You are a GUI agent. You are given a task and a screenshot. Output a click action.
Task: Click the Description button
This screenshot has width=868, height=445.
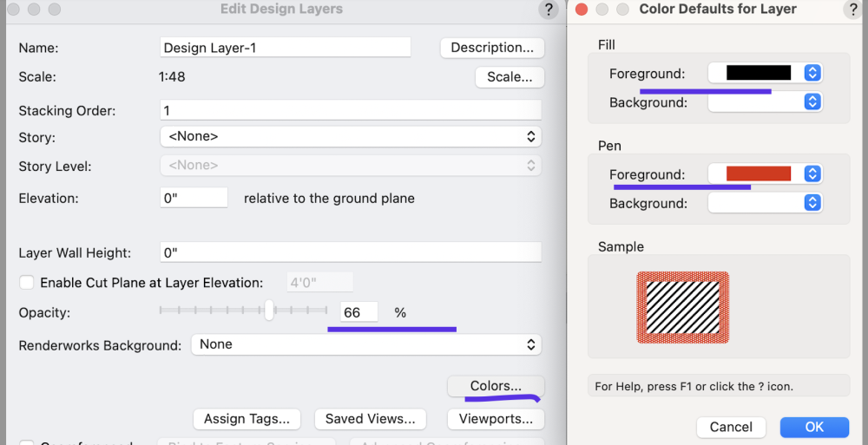[x=492, y=48]
